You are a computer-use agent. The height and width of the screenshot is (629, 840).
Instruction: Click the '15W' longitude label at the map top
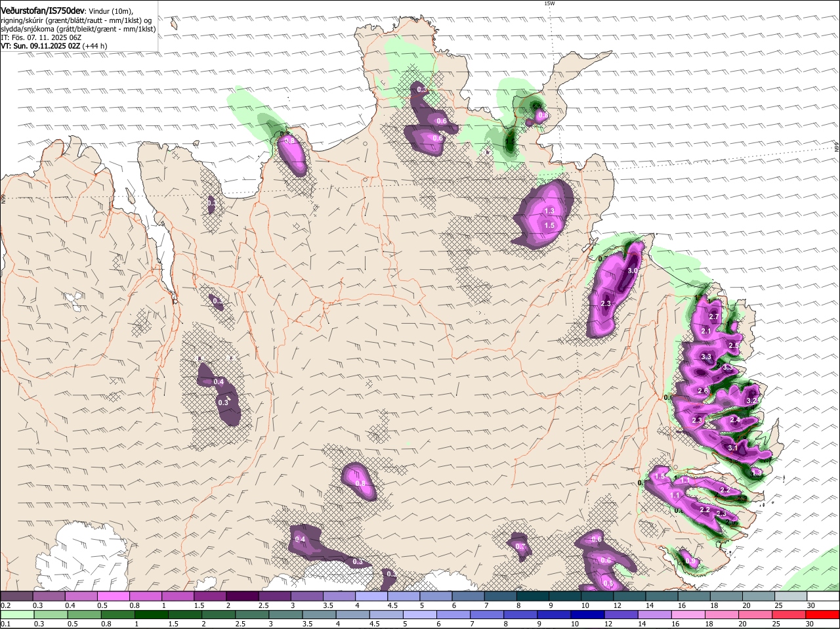point(549,3)
